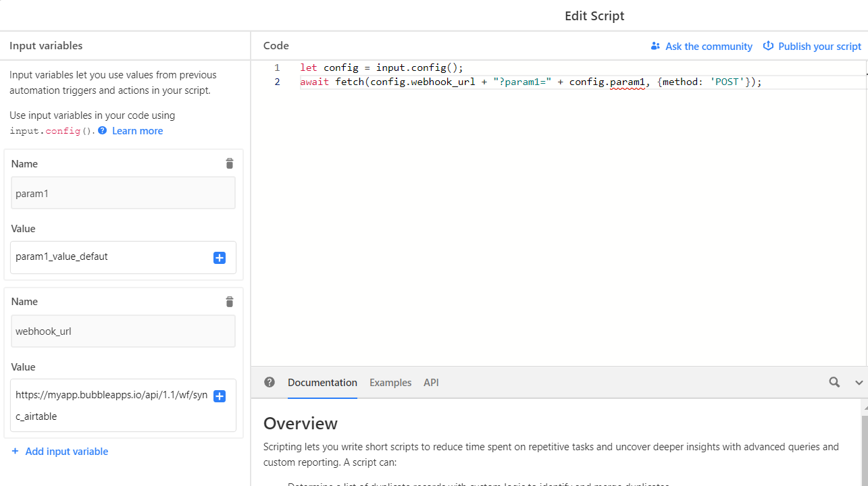
Task: Click the question mark icon in documentation bar
Action: click(x=270, y=382)
